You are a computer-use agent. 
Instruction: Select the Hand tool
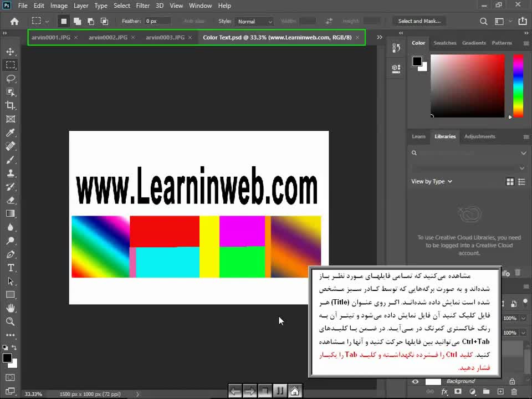pos(11,308)
